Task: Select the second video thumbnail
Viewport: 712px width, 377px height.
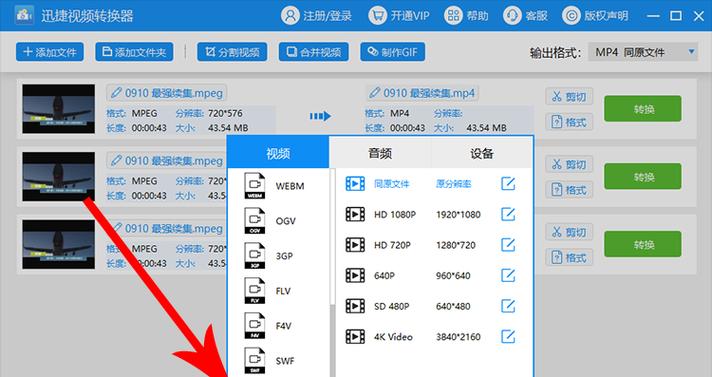Action: [59, 176]
